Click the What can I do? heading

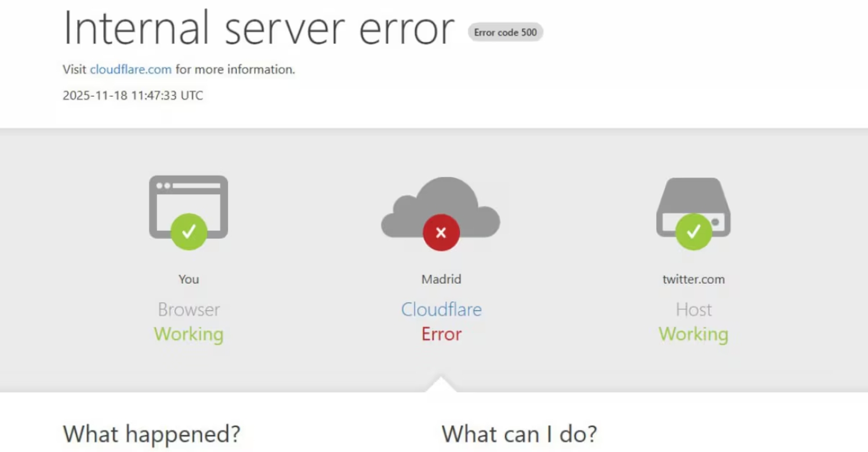(x=519, y=433)
